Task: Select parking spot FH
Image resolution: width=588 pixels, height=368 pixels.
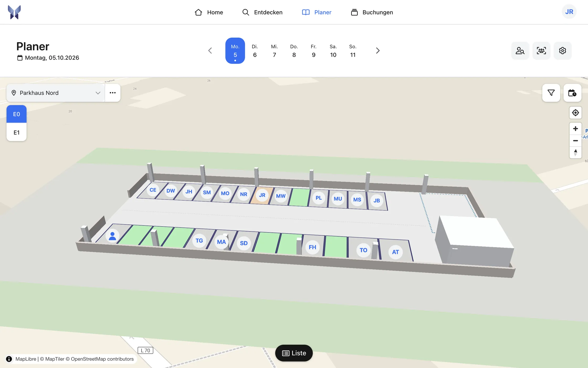Action: click(312, 247)
